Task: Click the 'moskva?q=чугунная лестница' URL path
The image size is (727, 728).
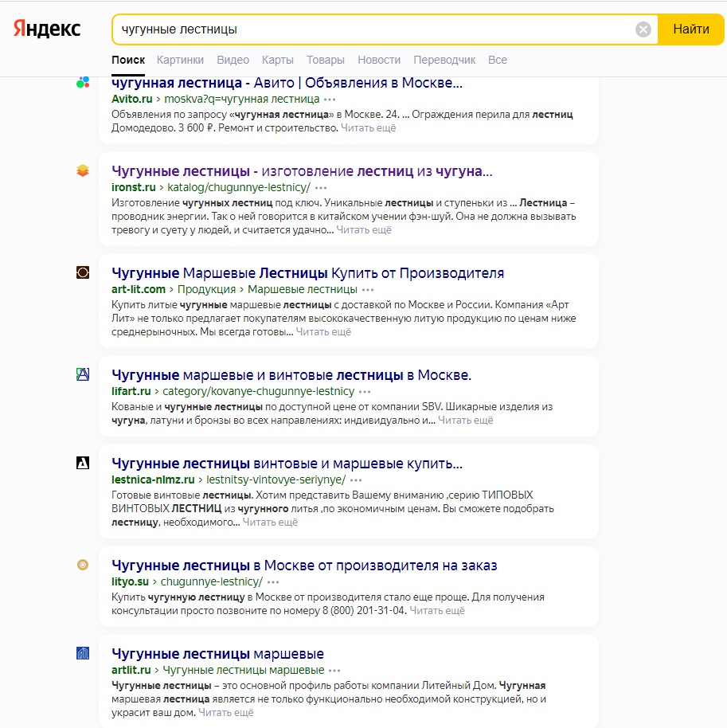Action: (242, 99)
